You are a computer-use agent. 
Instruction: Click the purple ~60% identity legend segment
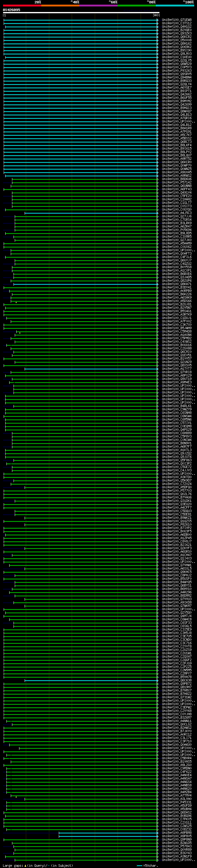point(98,6)
